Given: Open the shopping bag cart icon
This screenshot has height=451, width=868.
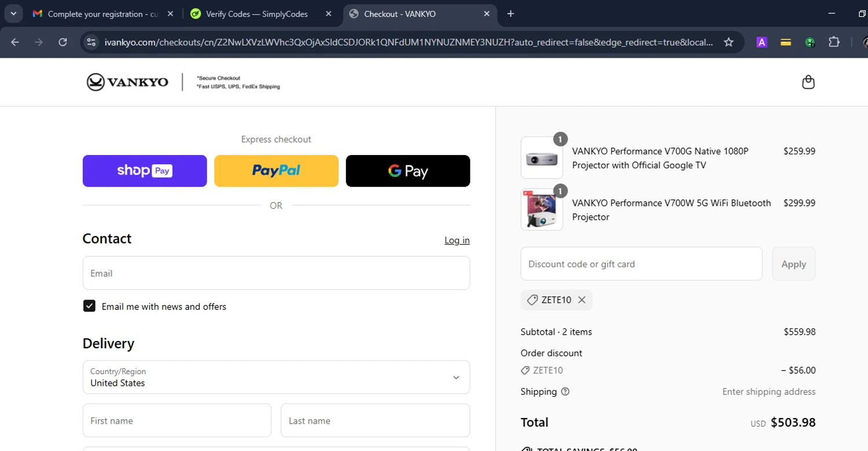Looking at the screenshot, I should point(808,82).
